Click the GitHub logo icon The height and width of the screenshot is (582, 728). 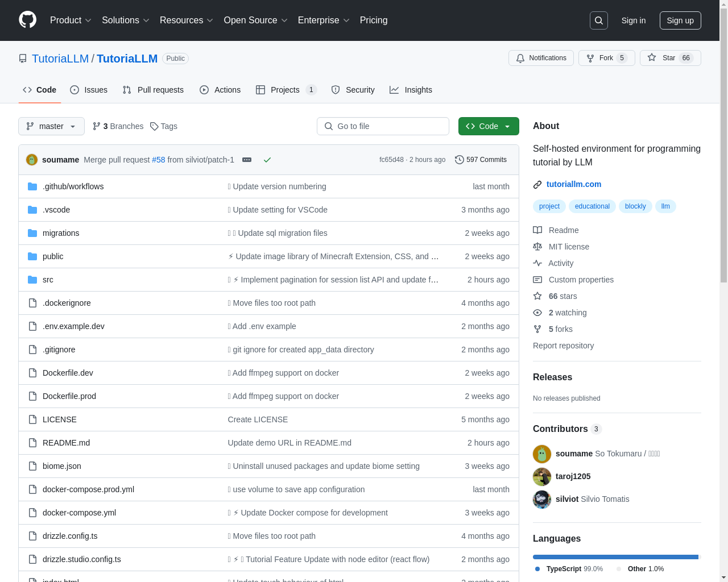pyautogui.click(x=27, y=20)
